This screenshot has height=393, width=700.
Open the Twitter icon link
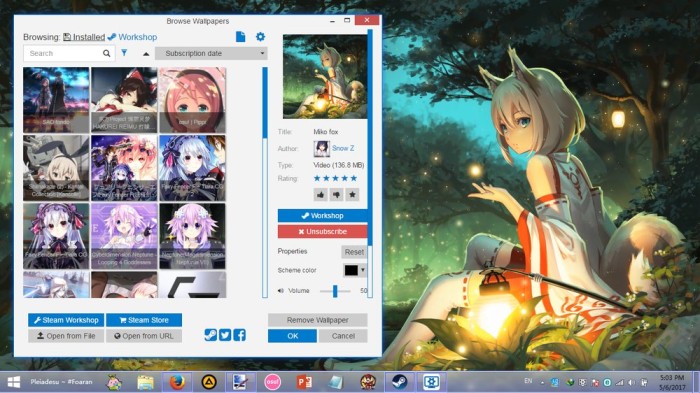(x=225, y=335)
